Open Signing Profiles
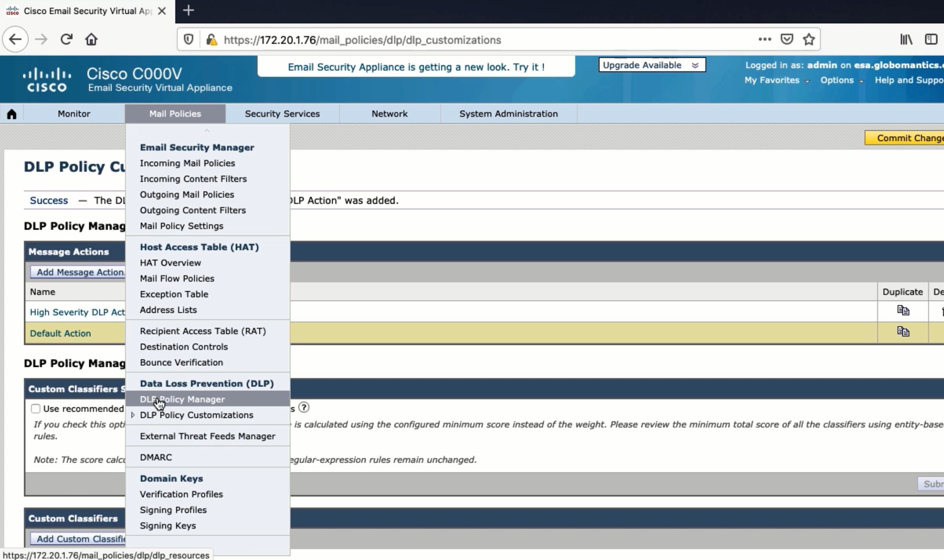 pos(173,510)
